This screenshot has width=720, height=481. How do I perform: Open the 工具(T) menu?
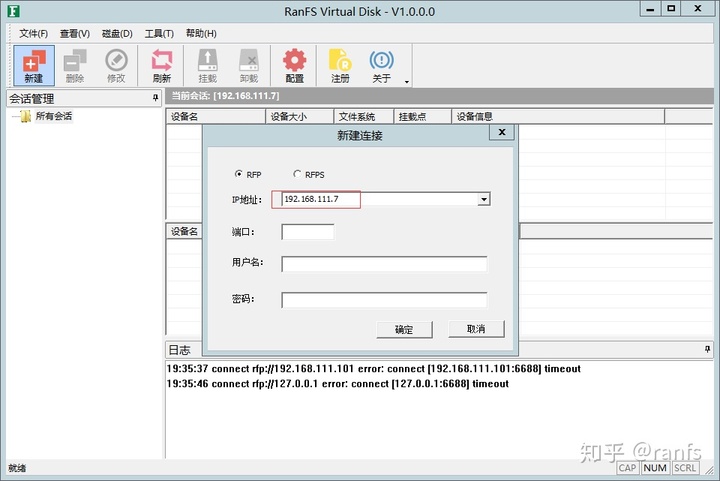tap(159, 34)
